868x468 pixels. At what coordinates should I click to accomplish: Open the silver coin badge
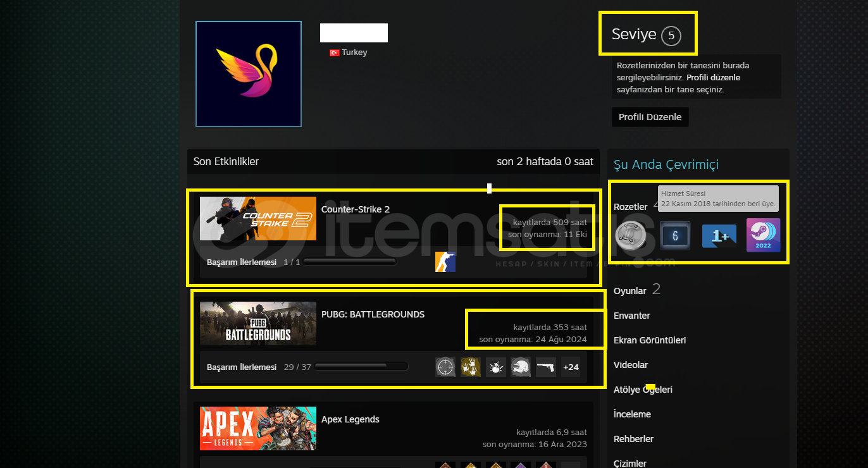tap(631, 236)
